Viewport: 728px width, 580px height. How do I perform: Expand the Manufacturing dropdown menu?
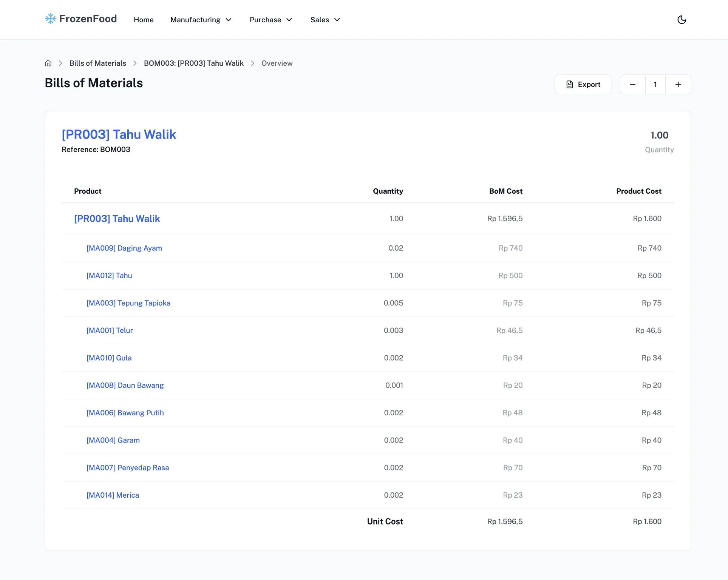point(201,20)
